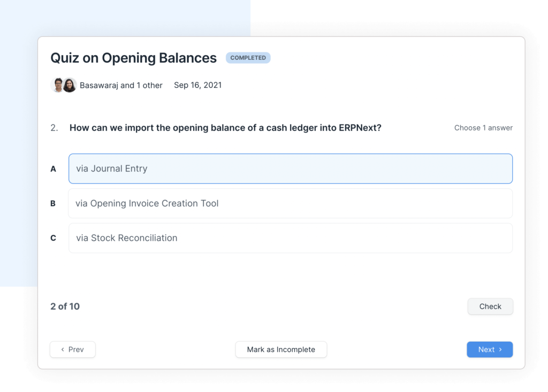The height and width of the screenshot is (392, 548).
Task: Click the 'Basawaraj and 1 other' text
Action: [121, 85]
